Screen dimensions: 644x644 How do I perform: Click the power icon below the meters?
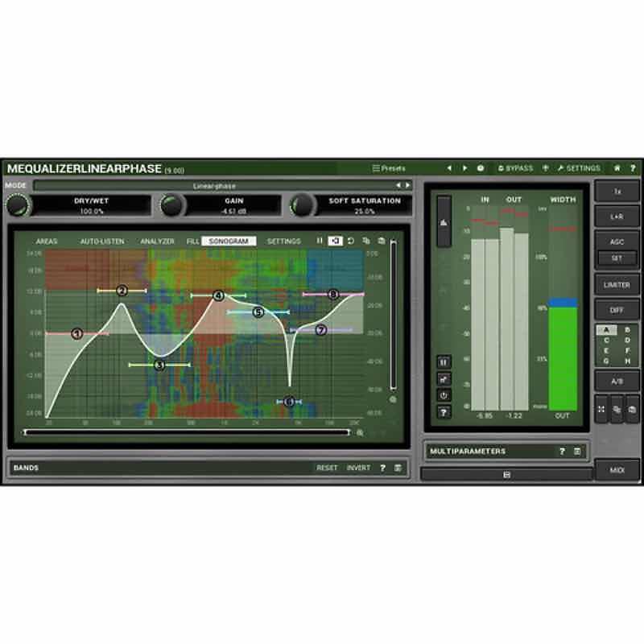point(444,396)
